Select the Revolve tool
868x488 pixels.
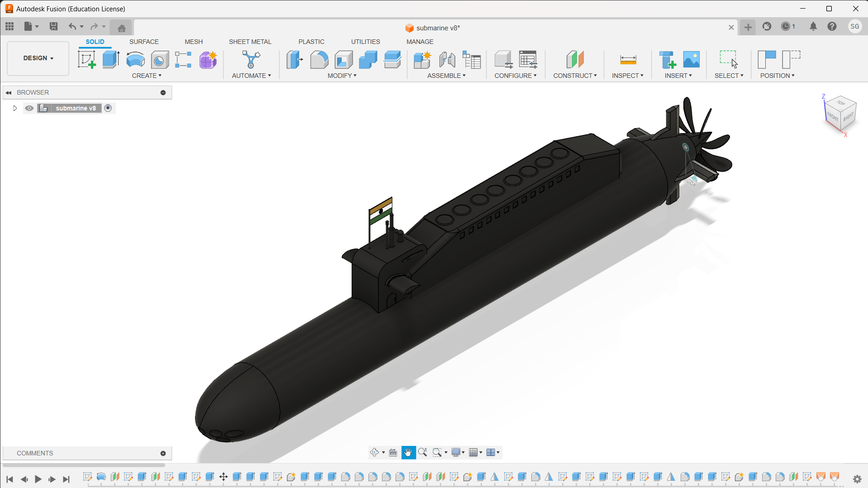[135, 59]
